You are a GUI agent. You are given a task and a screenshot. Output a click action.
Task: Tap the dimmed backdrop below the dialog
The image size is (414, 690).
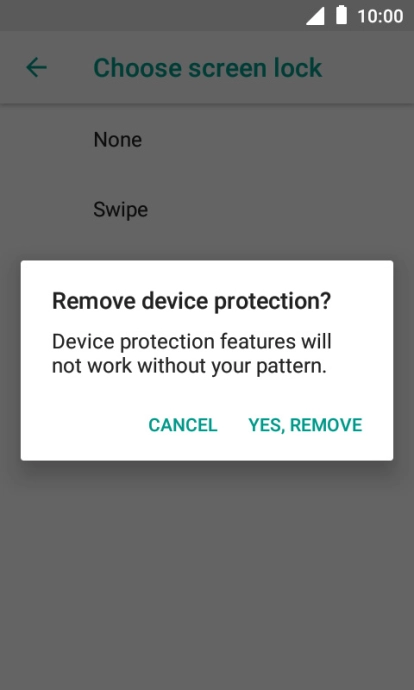(x=207, y=572)
